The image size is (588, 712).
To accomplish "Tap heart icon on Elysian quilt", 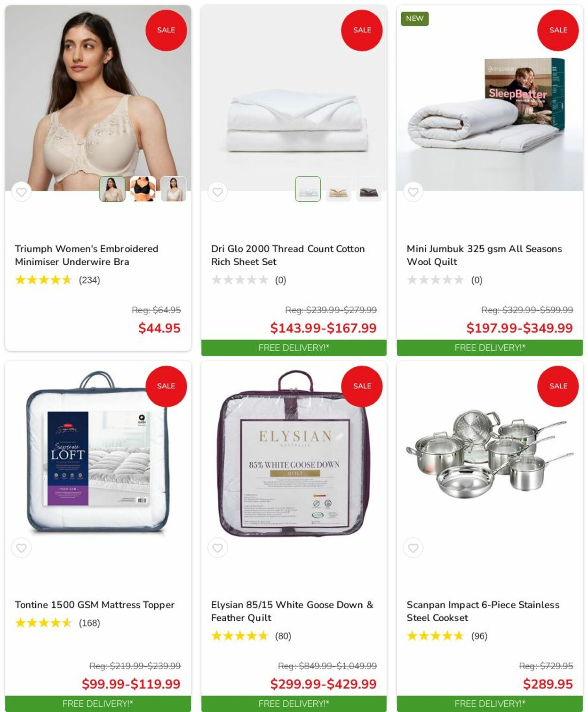I will pos(217,548).
